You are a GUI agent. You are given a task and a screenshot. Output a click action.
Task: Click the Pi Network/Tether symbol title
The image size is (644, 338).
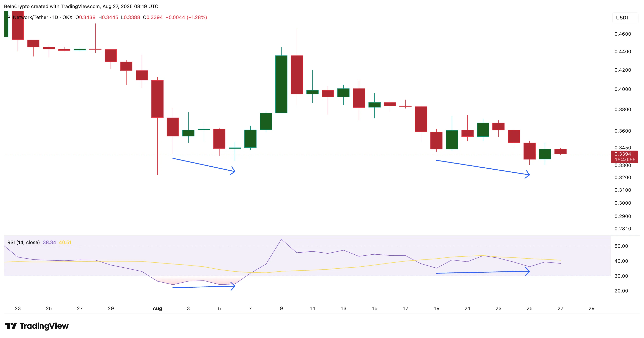click(x=28, y=17)
